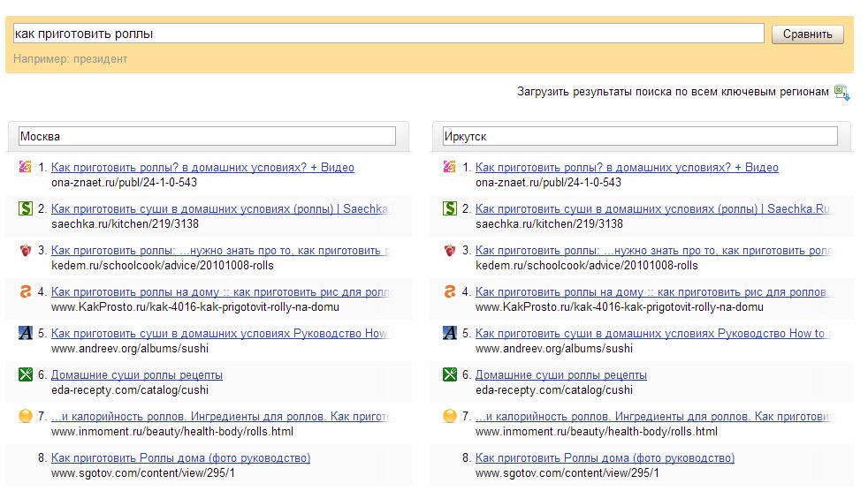Open Москва result 6 'Домашние суши роллы рецепты'
This screenshot has height=491, width=868.
tap(137, 375)
